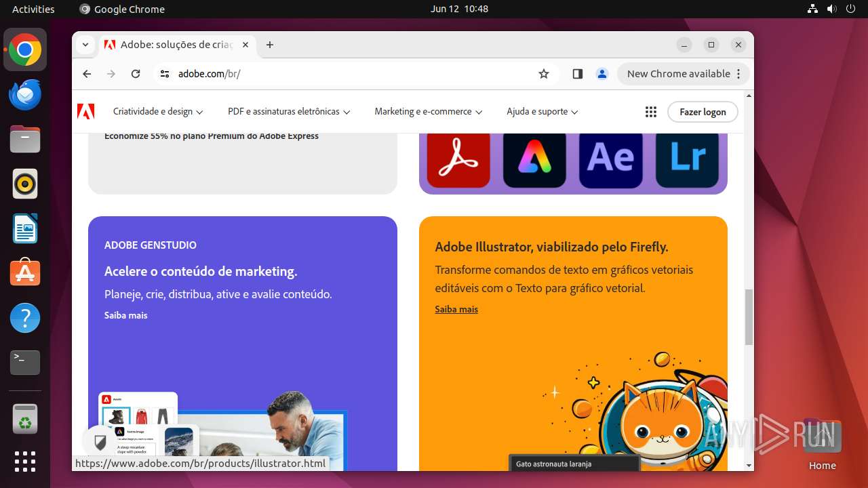Expand PDF e assinaturas eletrônicas menu
868x488 pixels.
[289, 112]
